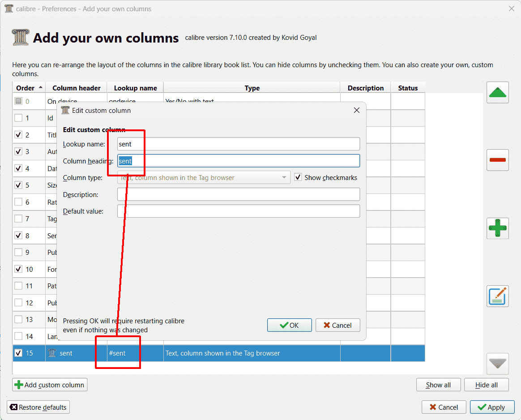Click into the Description text field

coord(238,194)
